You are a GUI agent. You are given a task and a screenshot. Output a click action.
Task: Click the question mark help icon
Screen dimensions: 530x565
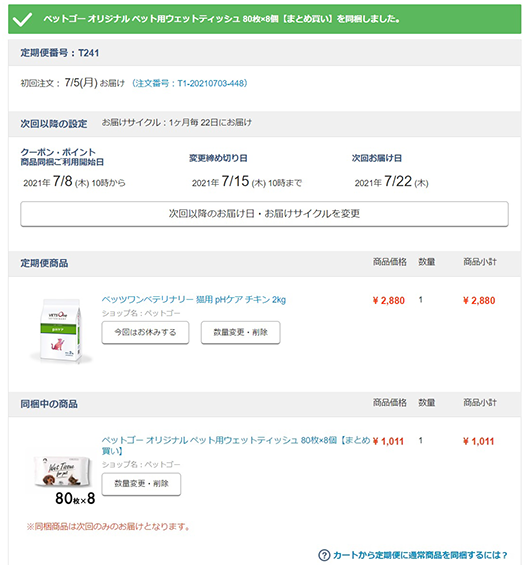pos(324,555)
